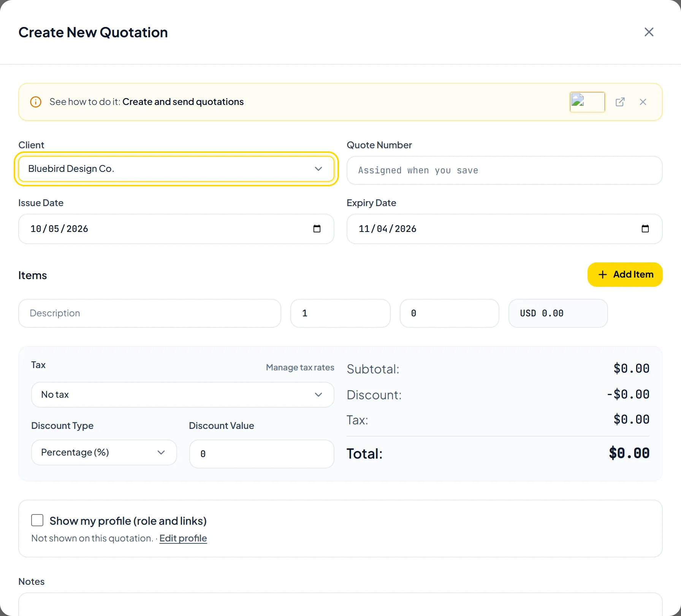Close the Create New Quotation dialog
This screenshot has height=616, width=681.
(649, 32)
